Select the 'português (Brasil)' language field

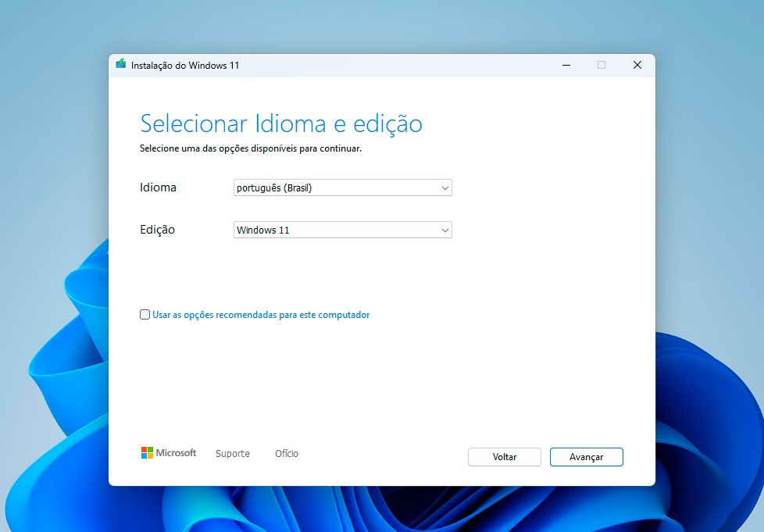[336, 188]
